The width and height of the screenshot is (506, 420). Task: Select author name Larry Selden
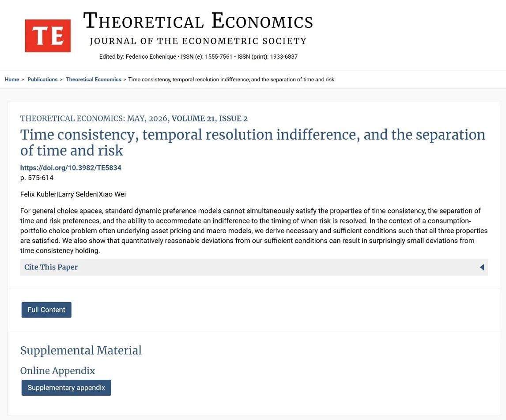pyautogui.click(x=77, y=194)
